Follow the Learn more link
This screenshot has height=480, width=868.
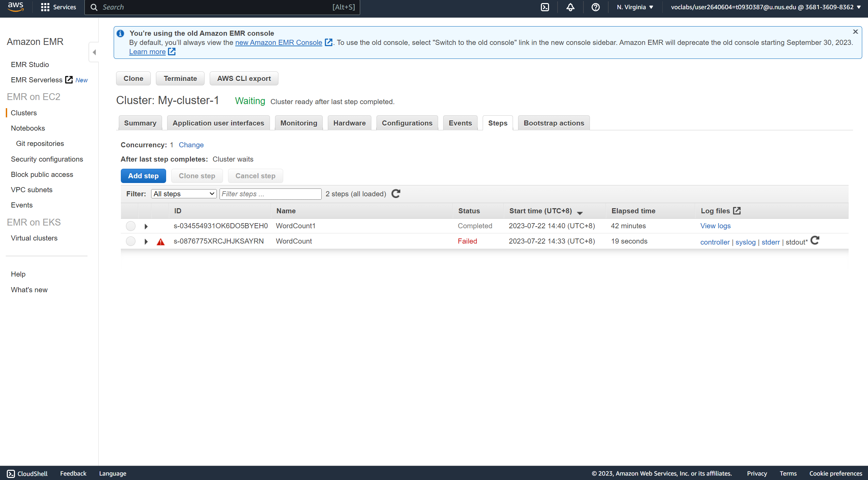tap(147, 52)
